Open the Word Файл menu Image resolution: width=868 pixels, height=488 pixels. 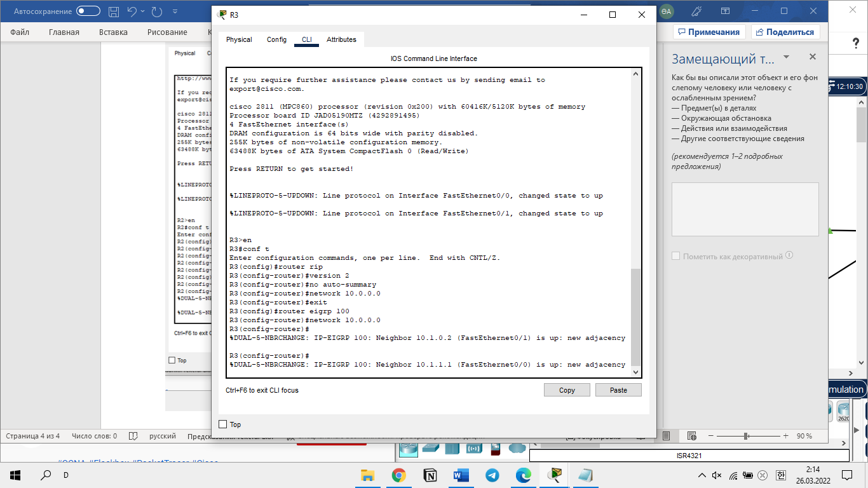pos(20,32)
